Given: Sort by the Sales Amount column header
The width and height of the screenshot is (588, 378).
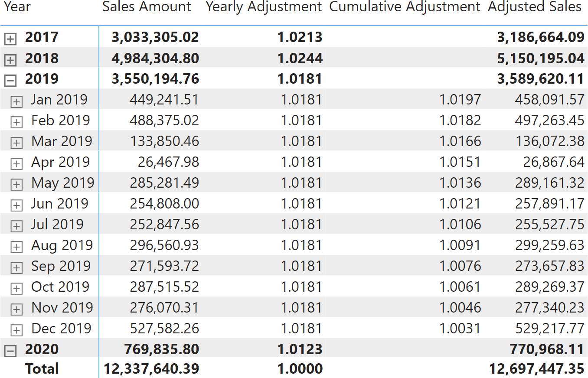Looking at the screenshot, I should pos(147,7).
